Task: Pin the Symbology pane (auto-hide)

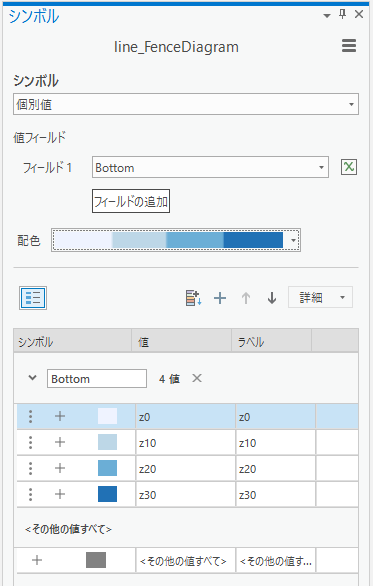Action: (342, 14)
